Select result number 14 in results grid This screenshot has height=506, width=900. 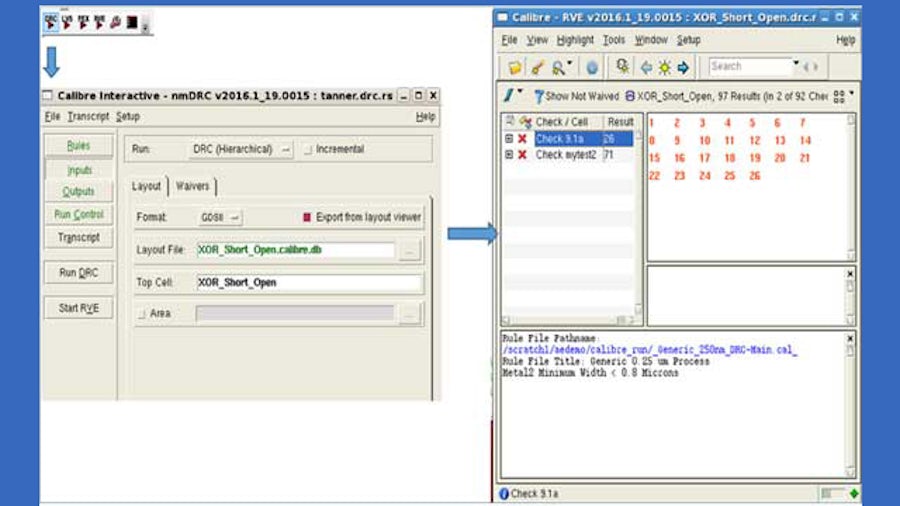pos(805,141)
